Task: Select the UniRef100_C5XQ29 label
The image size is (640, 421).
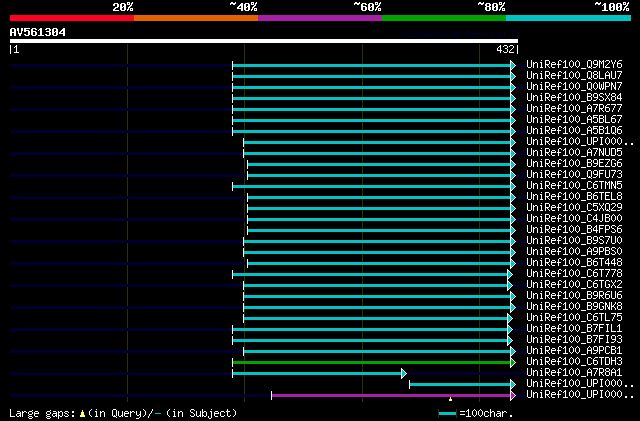Action: [x=574, y=208]
